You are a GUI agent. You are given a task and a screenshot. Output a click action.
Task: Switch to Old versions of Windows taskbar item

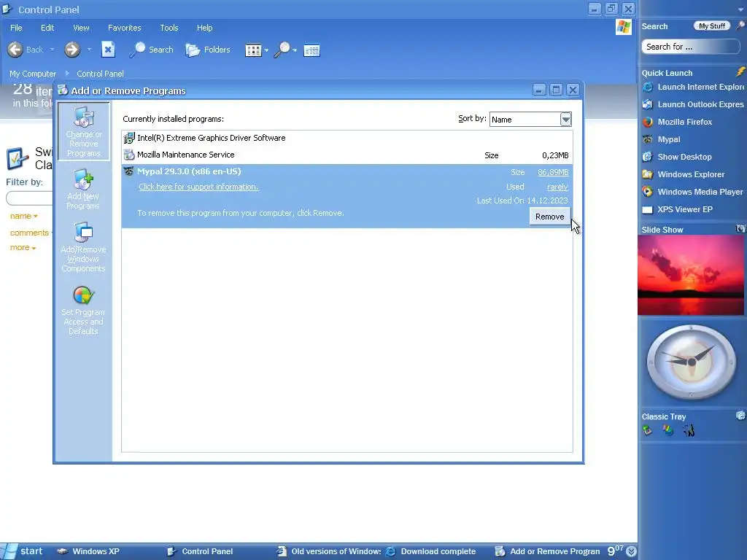click(329, 551)
